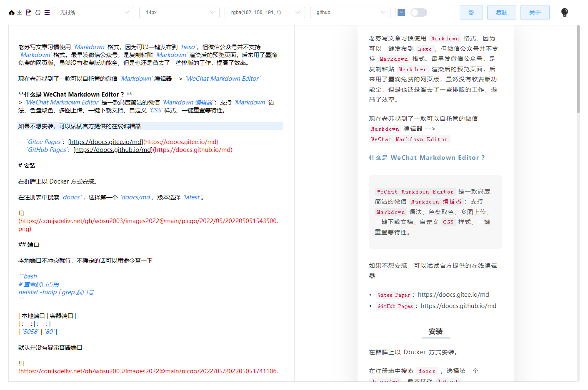Click the document page icon in toolbar
Image resolution: width=588 pixels, height=390 pixels.
(29, 12)
